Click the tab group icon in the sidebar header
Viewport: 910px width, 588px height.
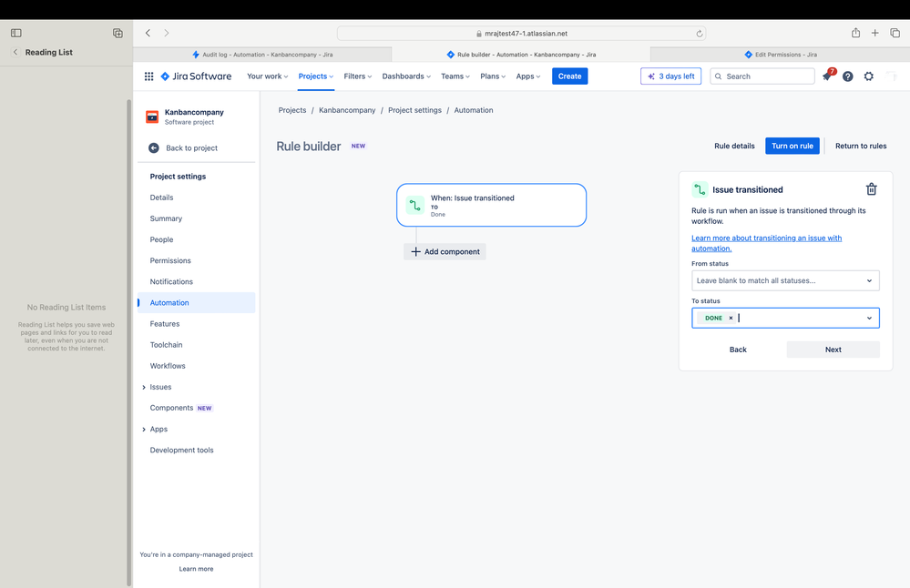pyautogui.click(x=118, y=33)
